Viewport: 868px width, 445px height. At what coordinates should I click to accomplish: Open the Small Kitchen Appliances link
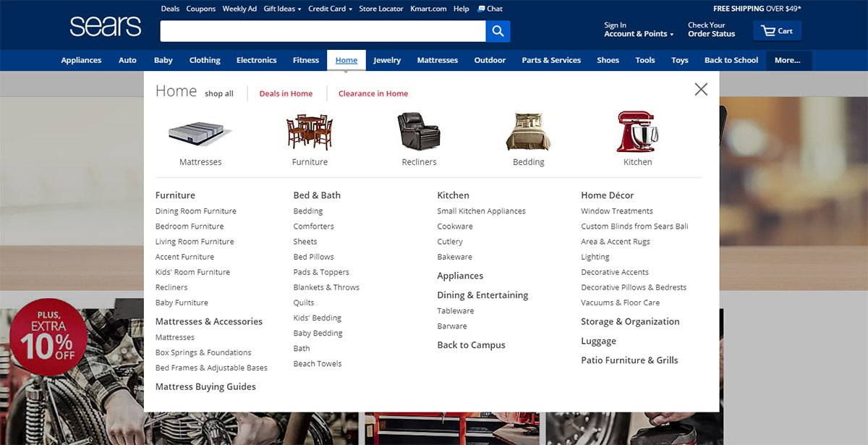[481, 211]
